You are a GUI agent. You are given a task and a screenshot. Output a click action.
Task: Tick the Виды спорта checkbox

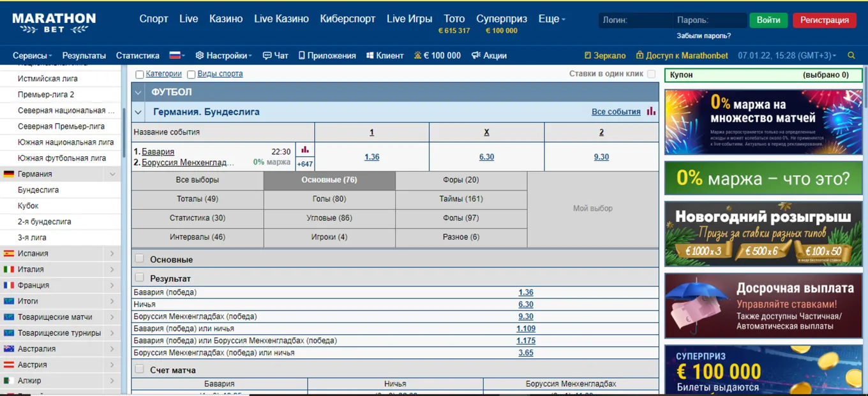[x=191, y=75]
